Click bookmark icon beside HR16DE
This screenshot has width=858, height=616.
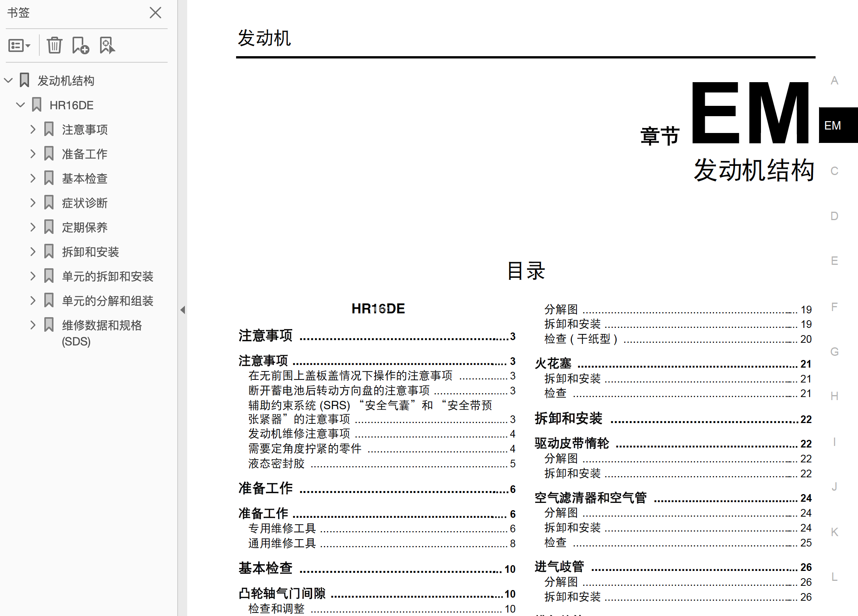click(37, 105)
